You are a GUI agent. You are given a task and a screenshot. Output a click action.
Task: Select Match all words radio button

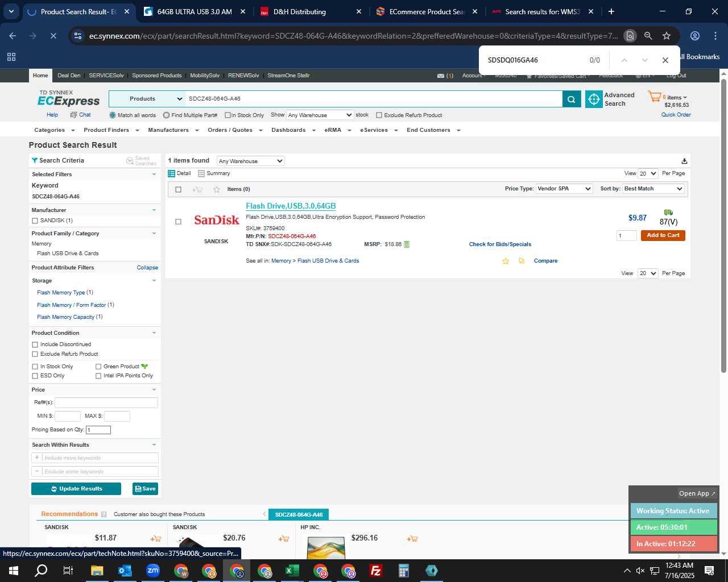[113, 115]
